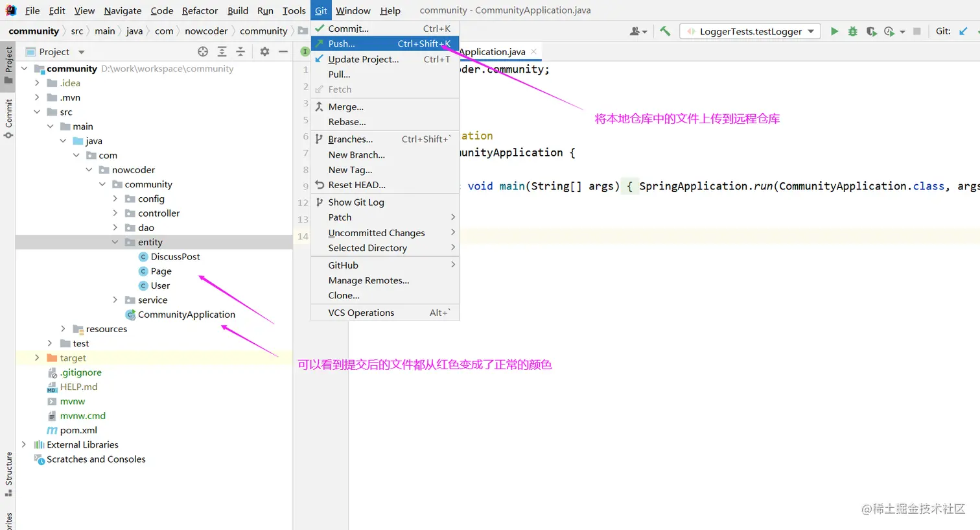The image size is (980, 530).
Task: Expand the .mvn folder
Action: point(37,97)
